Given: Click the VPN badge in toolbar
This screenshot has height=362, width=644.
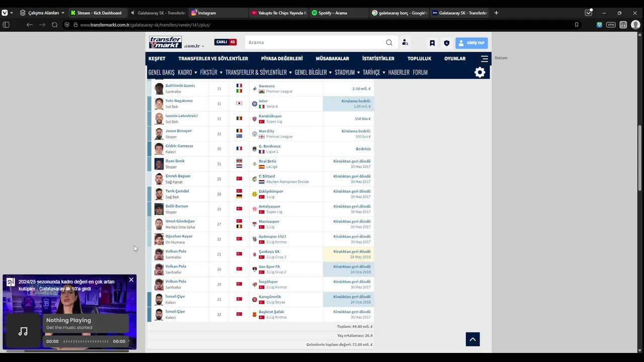Looking at the screenshot, I should pyautogui.click(x=611, y=25).
